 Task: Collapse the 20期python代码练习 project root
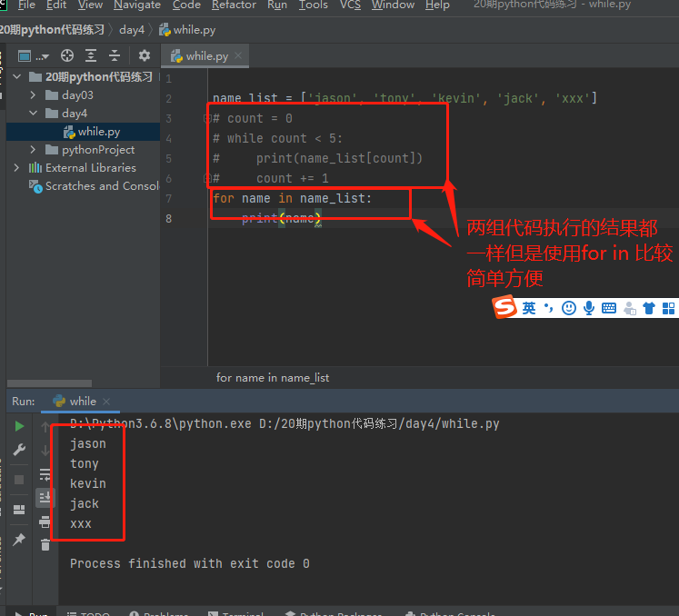(x=17, y=77)
